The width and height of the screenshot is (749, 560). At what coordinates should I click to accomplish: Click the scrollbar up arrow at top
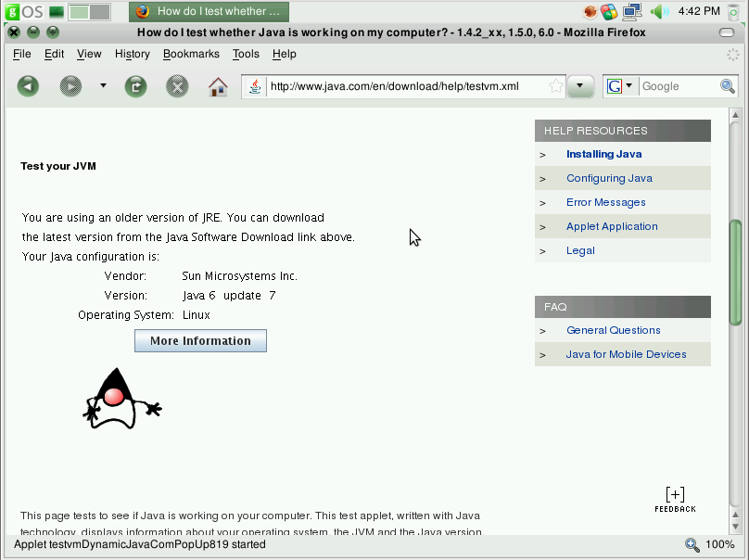(x=735, y=115)
